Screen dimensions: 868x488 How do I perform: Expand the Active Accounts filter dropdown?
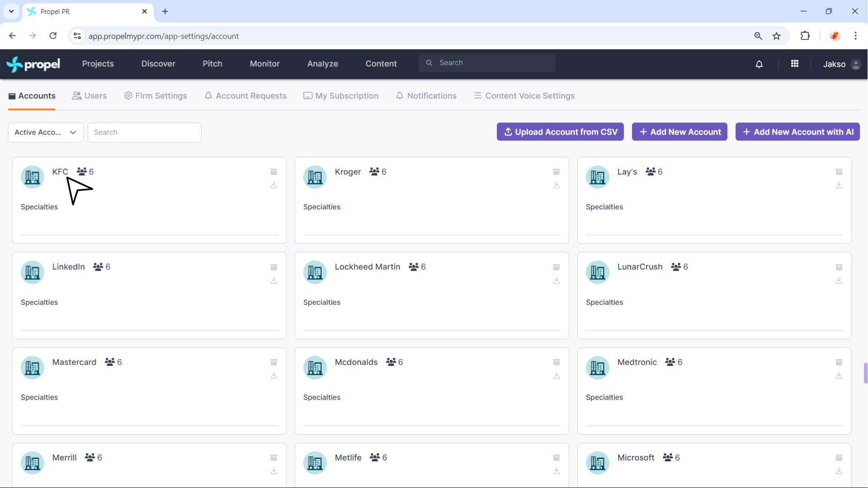(46, 132)
